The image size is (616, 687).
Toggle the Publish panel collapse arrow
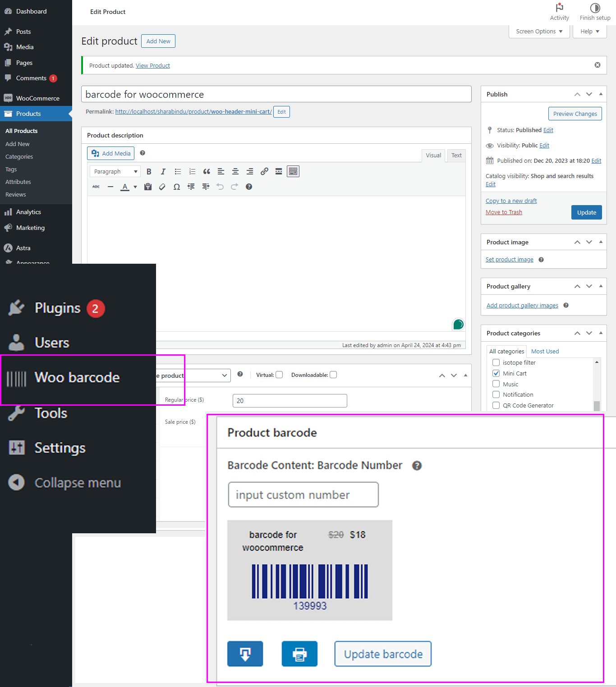(x=601, y=94)
